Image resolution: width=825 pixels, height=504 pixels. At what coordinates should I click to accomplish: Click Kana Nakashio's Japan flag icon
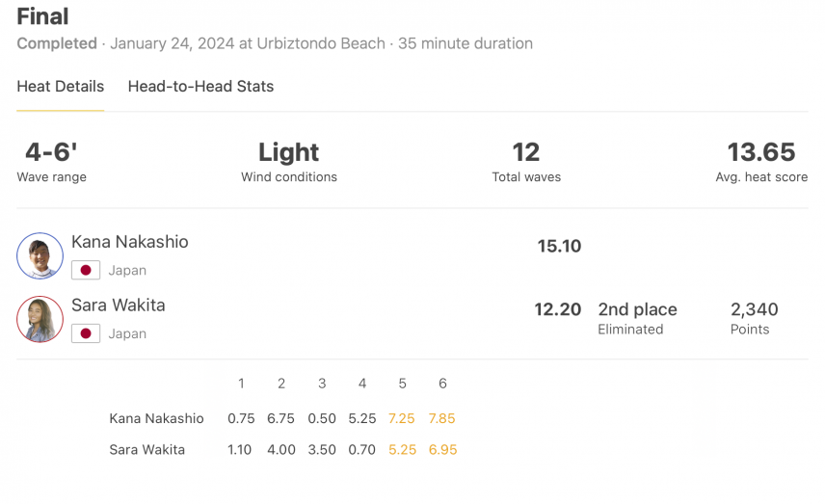[86, 271]
